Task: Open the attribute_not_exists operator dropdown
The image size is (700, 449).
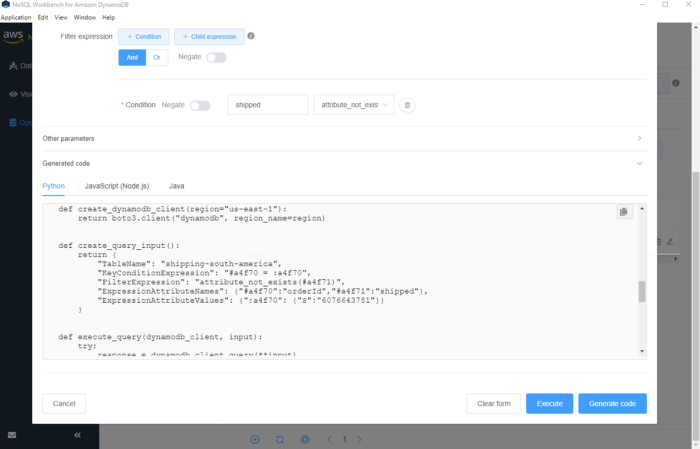Action: click(x=354, y=105)
